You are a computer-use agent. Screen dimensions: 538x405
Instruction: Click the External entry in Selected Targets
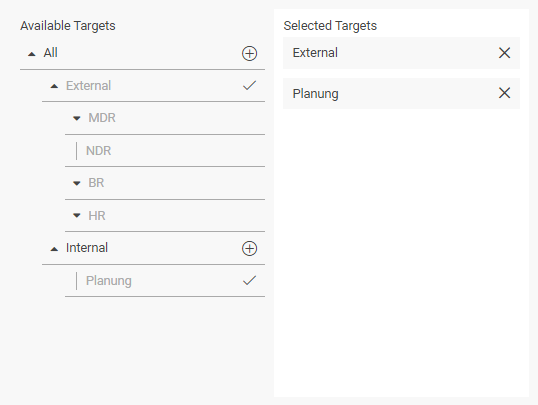(x=401, y=53)
